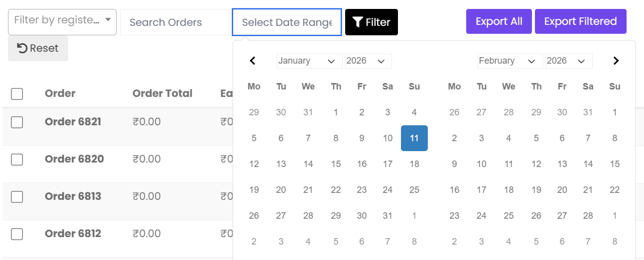Open the Order 6820 link
The image size is (644, 260).
(74, 159)
